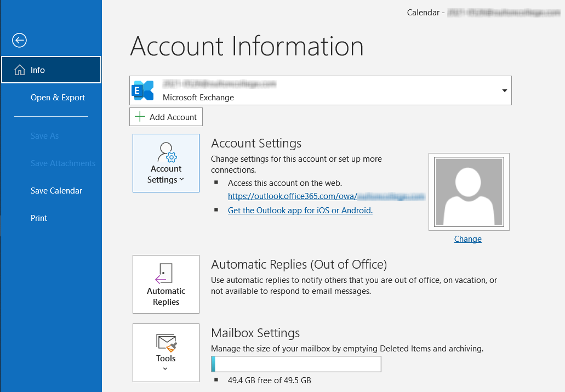The height and width of the screenshot is (392, 565).
Task: Click the Automatic Replies button label
Action: tap(166, 297)
